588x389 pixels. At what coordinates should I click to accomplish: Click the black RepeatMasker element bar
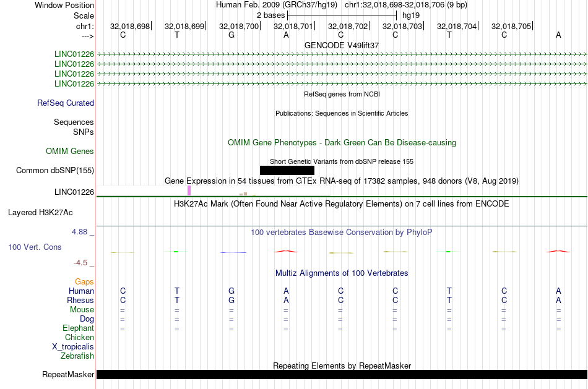[342, 374]
